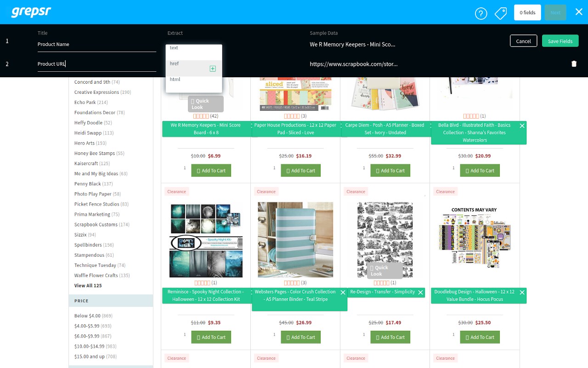Viewport: 588px width, 368px height.
Task: Filter by Spellbinders brand
Action: pyautogui.click(x=94, y=245)
